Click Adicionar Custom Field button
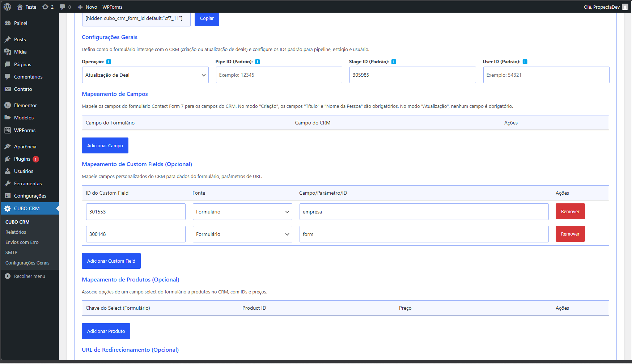 (111, 261)
